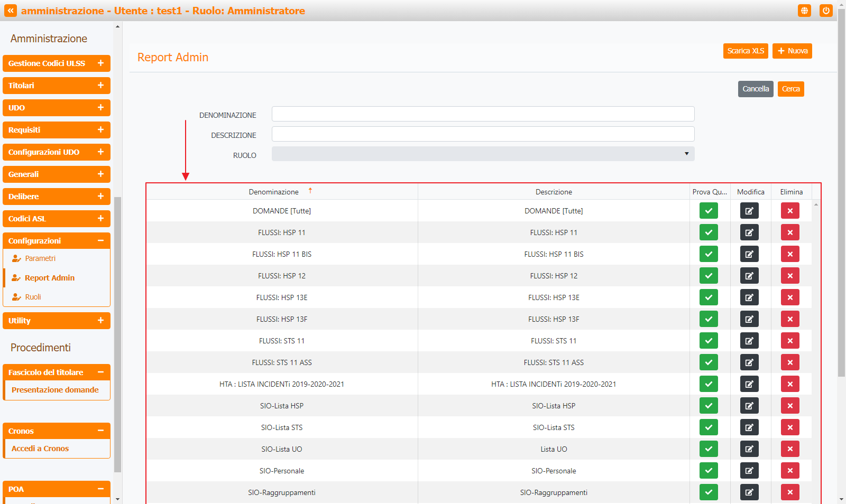The image size is (846, 504).
Task: Collapse the sidebar with double-chevron icon
Action: point(11,11)
